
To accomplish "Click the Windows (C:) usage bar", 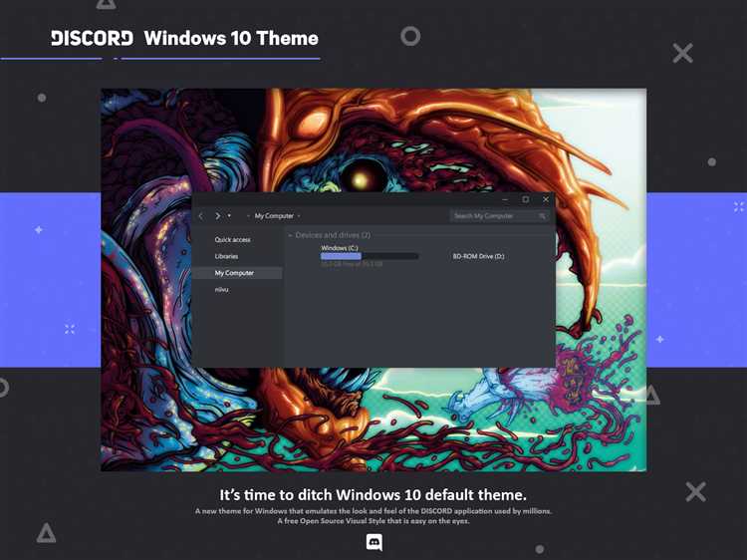I will pos(370,256).
